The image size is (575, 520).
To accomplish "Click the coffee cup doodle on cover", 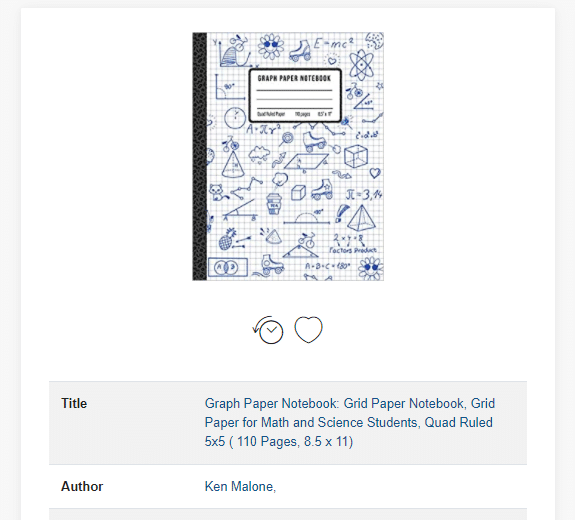I will [274, 204].
